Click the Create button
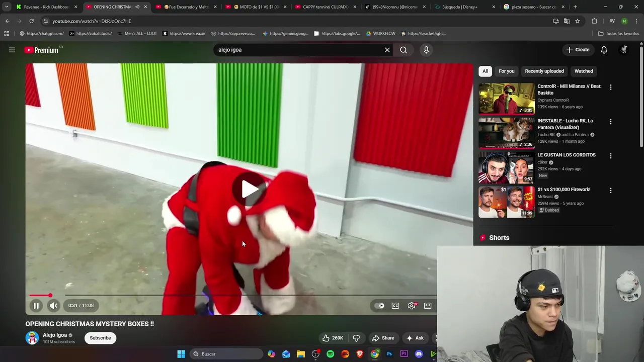644x362 pixels. click(578, 50)
